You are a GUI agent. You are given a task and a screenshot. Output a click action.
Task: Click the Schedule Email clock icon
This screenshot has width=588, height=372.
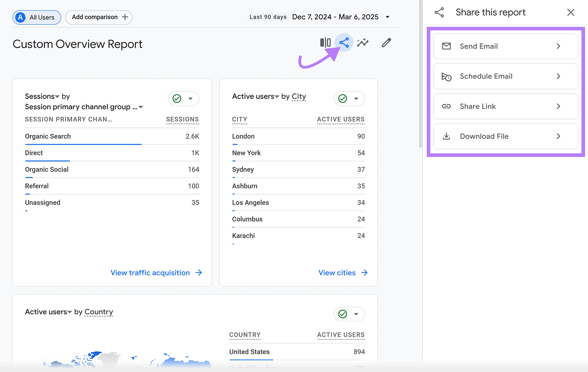point(447,76)
